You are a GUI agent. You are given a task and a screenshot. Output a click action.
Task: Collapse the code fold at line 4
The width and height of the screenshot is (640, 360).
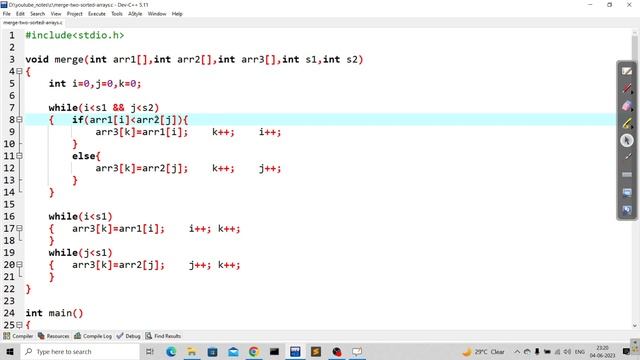[x=19, y=71]
